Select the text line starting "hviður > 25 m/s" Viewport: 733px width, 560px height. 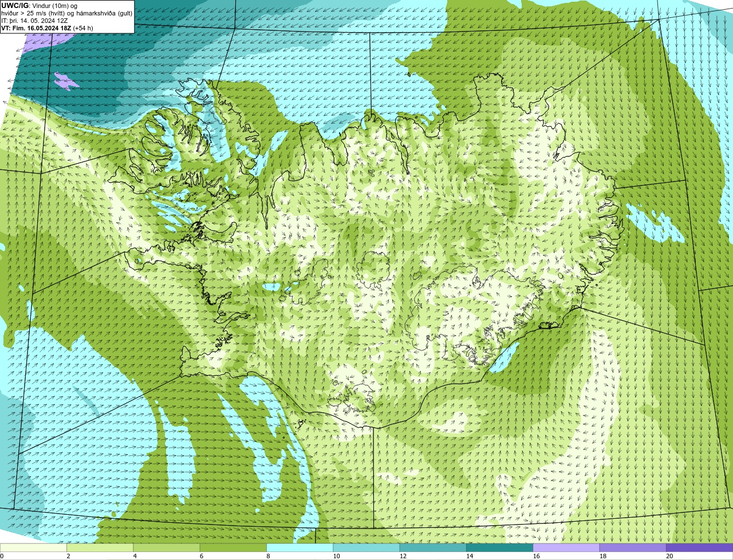(x=66, y=13)
